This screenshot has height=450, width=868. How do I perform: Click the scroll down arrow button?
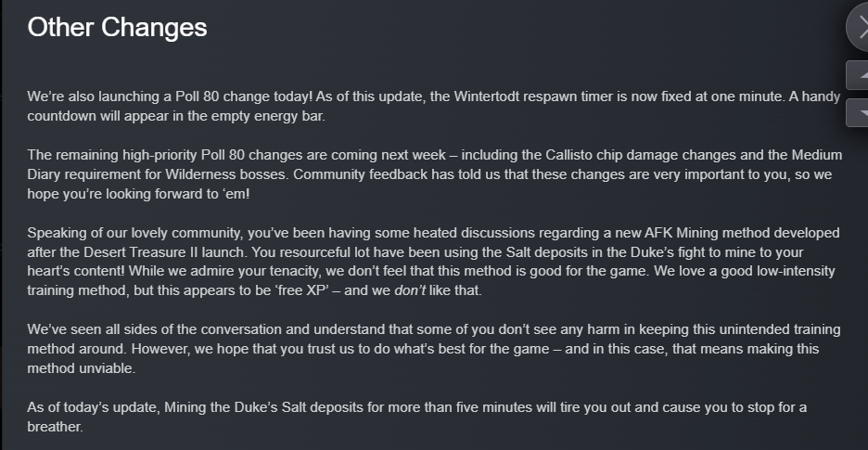point(861,112)
